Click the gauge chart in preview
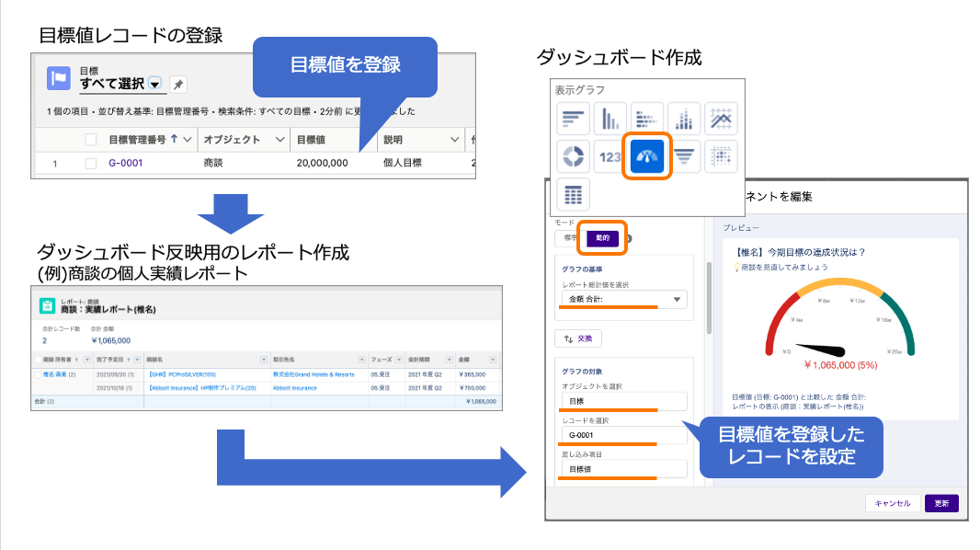 click(x=840, y=318)
